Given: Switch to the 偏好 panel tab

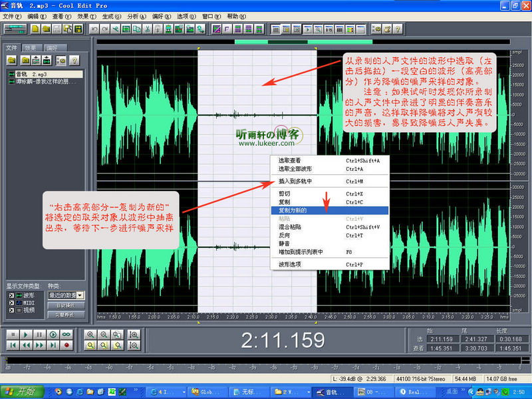Looking at the screenshot, I should [x=54, y=48].
